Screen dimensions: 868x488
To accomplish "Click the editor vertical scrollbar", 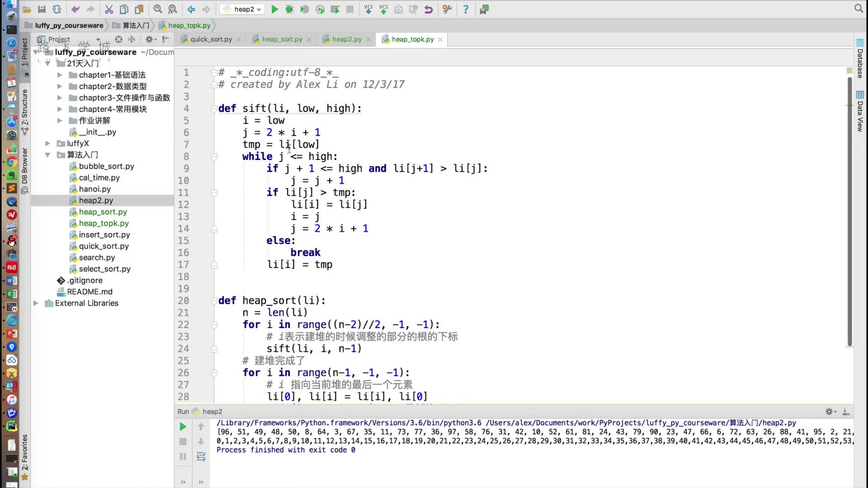I will pos(849,211).
